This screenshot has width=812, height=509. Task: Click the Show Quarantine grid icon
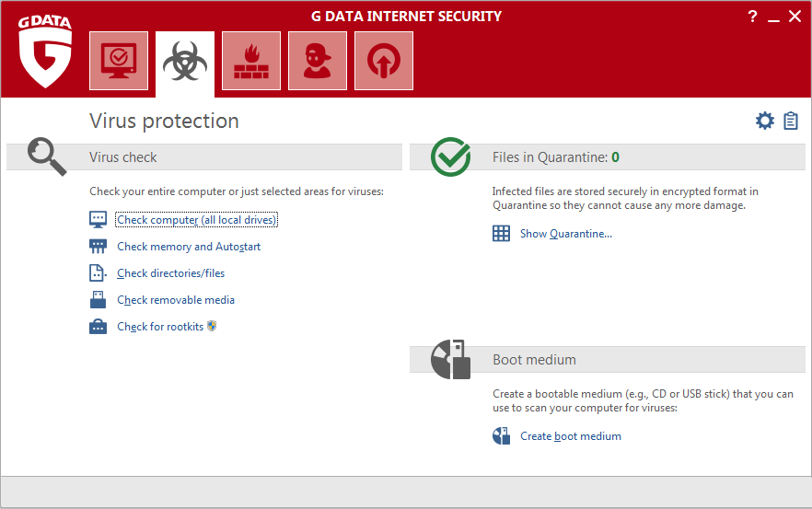[x=501, y=234]
